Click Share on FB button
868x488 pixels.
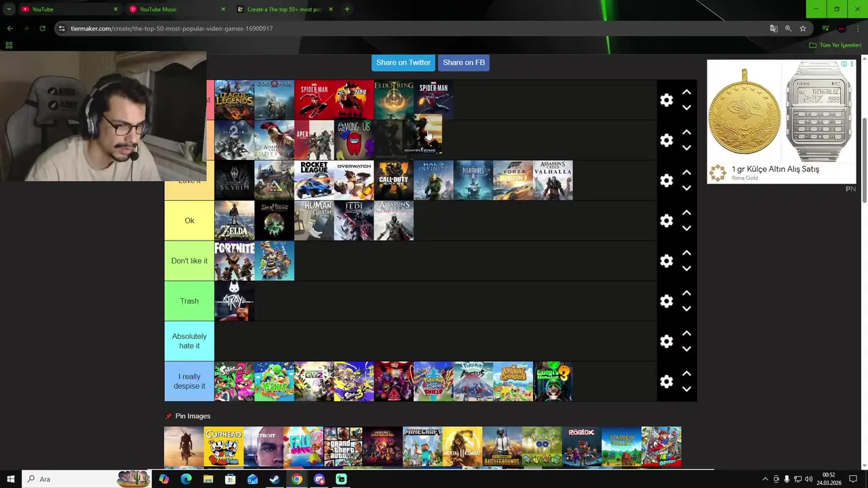pos(464,62)
